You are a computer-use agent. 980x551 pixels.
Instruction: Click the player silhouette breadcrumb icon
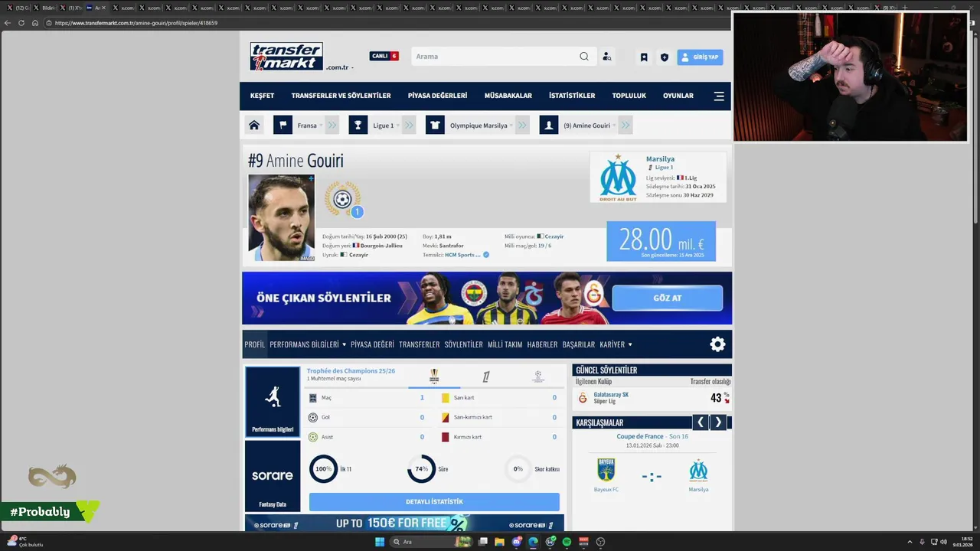[549, 126]
